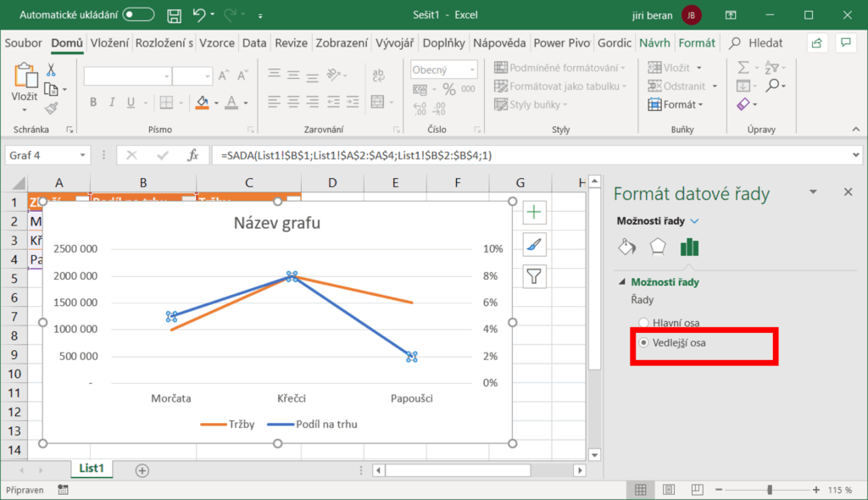The image size is (868, 500).
Task: Click the Save floppy disk icon
Action: pyautogui.click(x=174, y=15)
